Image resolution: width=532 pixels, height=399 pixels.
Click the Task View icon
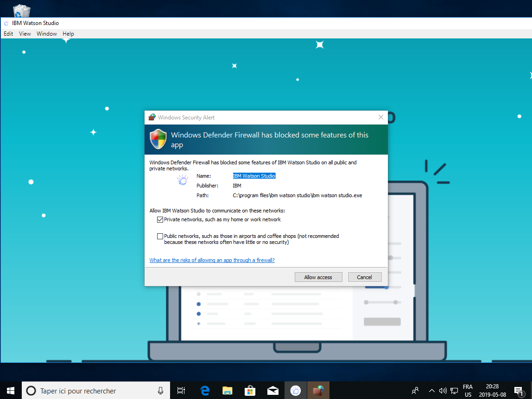click(181, 390)
